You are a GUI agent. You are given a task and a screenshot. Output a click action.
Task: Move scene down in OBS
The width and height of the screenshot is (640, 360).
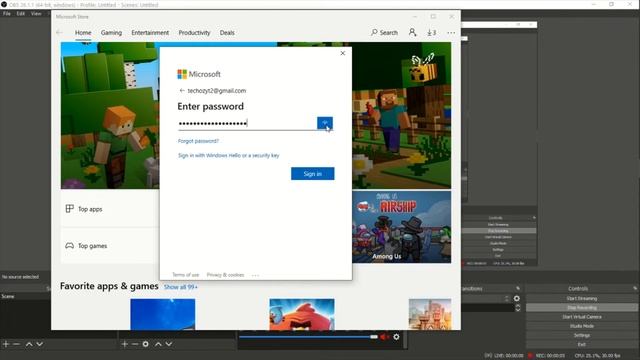40,344
